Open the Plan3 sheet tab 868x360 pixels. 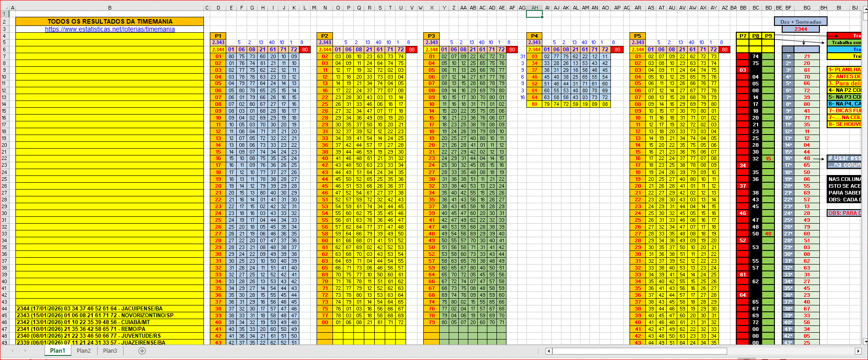click(110, 351)
